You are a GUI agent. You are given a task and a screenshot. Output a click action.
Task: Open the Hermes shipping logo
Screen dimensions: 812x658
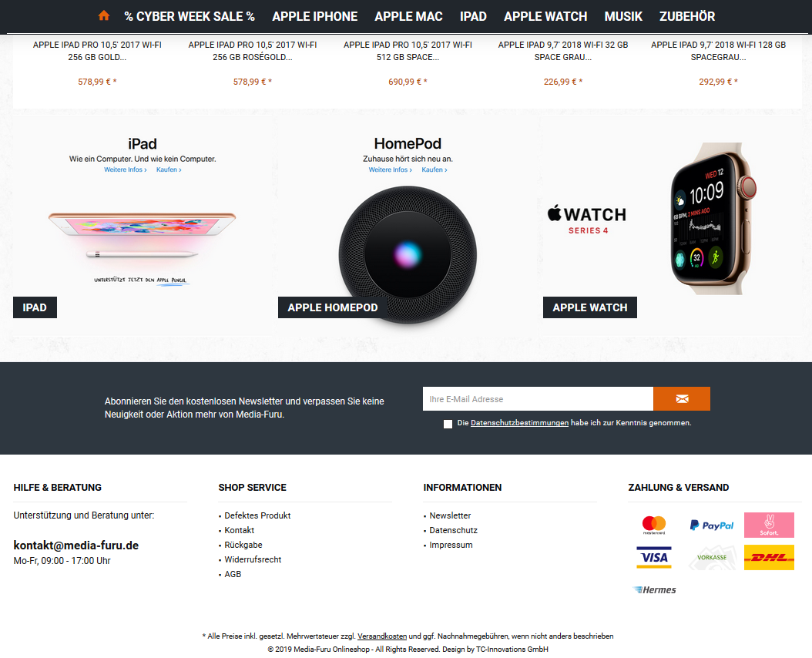[655, 589]
